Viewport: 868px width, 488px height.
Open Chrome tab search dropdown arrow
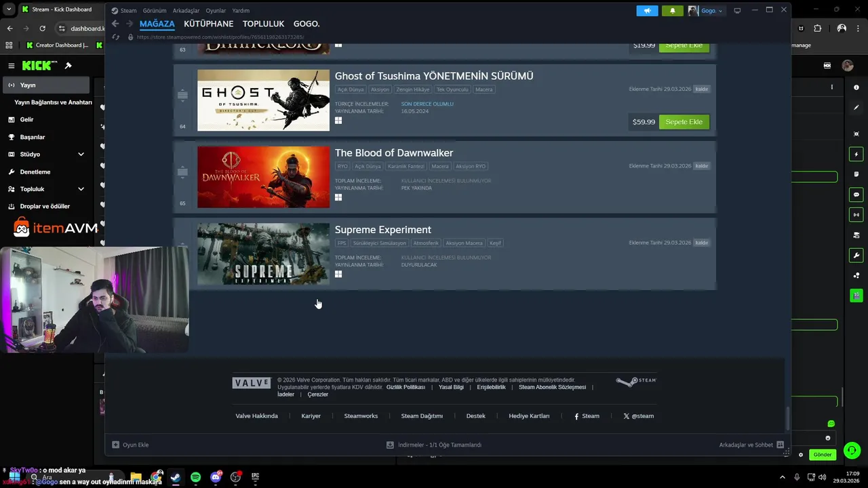pyautogui.click(x=9, y=9)
